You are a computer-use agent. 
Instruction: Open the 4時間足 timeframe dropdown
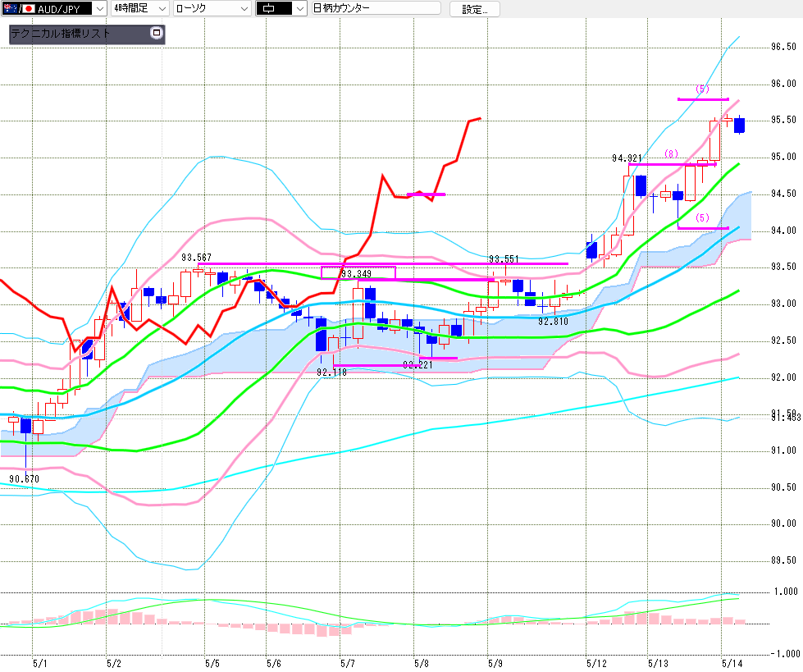click(139, 8)
